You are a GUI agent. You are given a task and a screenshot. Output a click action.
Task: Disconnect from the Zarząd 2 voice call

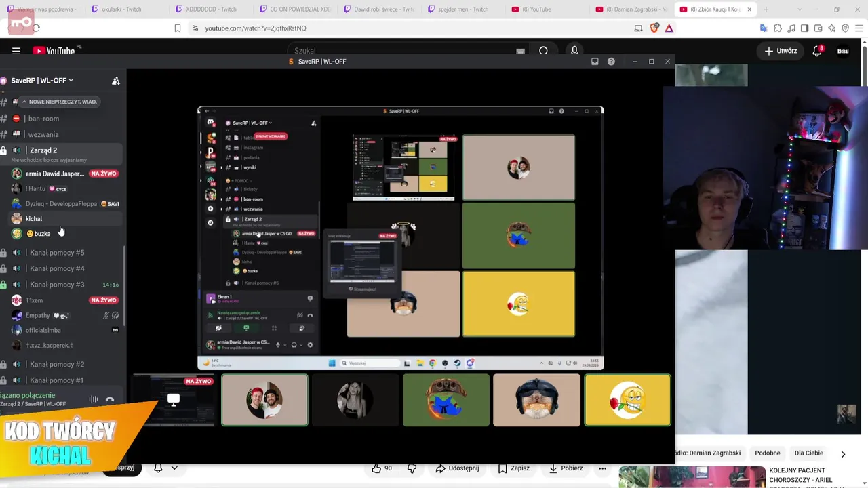[110, 399]
